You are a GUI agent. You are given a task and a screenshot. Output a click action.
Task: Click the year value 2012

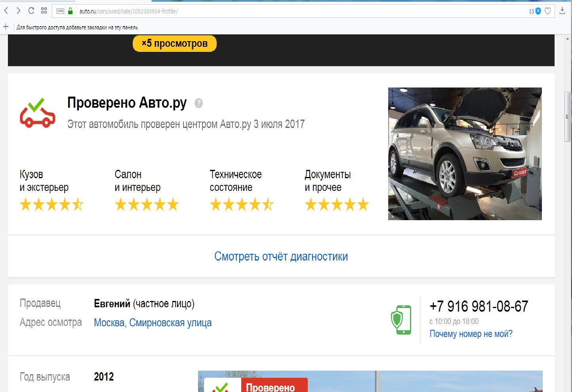pos(104,377)
